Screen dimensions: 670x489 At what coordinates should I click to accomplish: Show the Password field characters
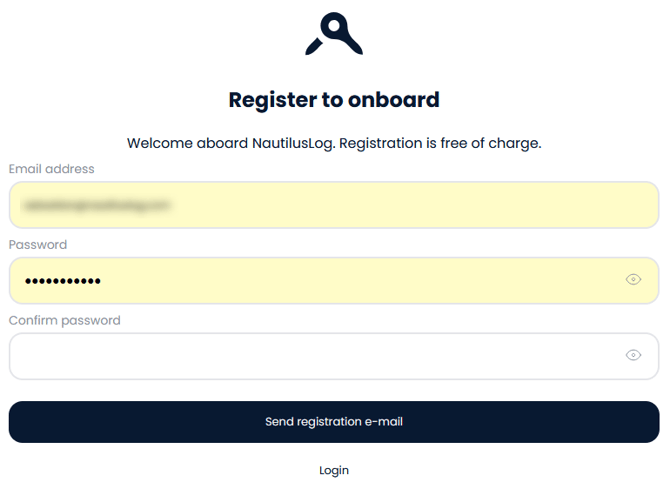(x=633, y=280)
